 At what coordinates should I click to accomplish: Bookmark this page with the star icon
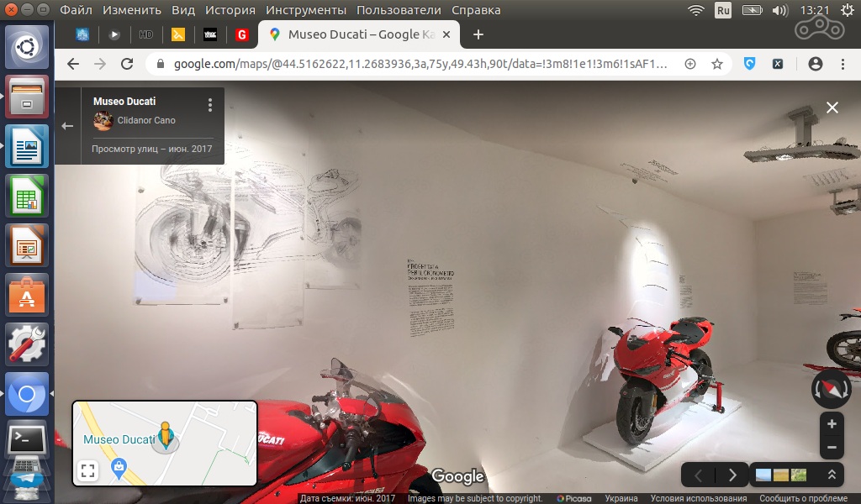click(717, 64)
